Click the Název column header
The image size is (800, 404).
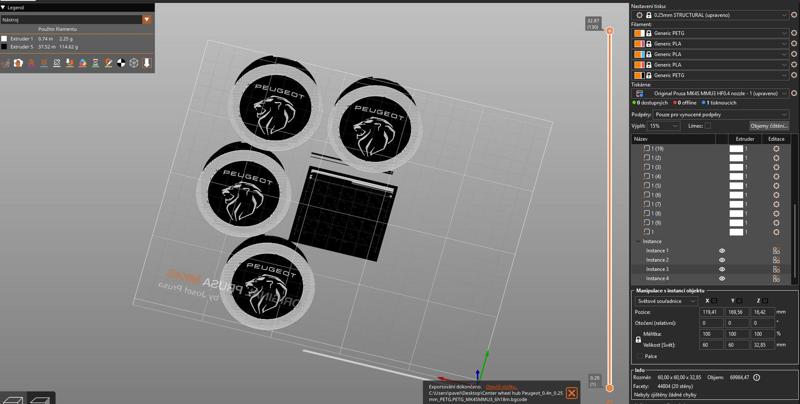pyautogui.click(x=673, y=139)
